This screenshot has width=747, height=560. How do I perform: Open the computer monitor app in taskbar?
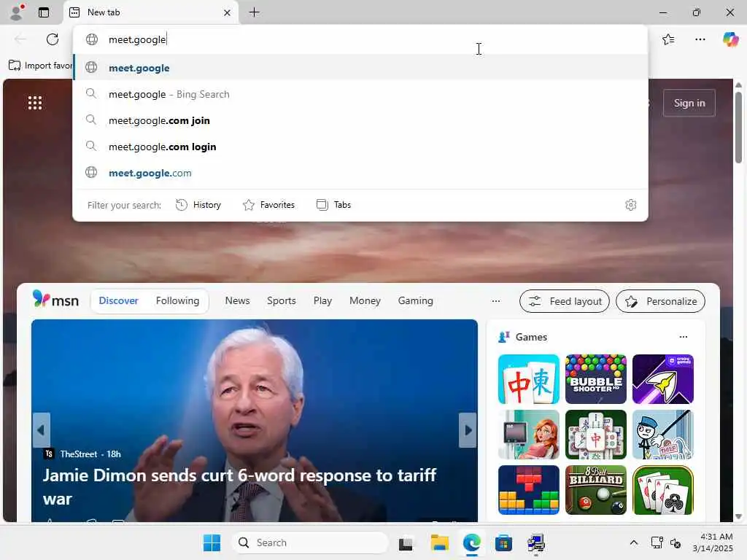536,542
